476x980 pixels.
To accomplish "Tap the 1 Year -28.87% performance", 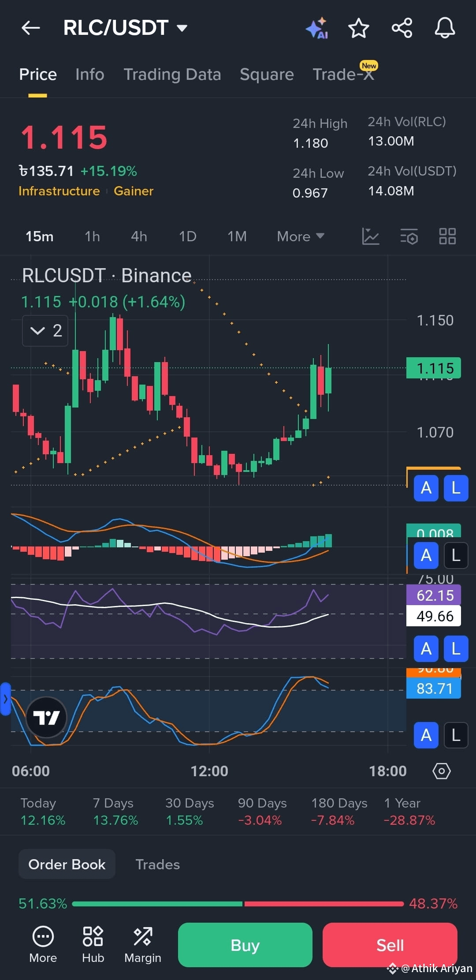I will [409, 812].
